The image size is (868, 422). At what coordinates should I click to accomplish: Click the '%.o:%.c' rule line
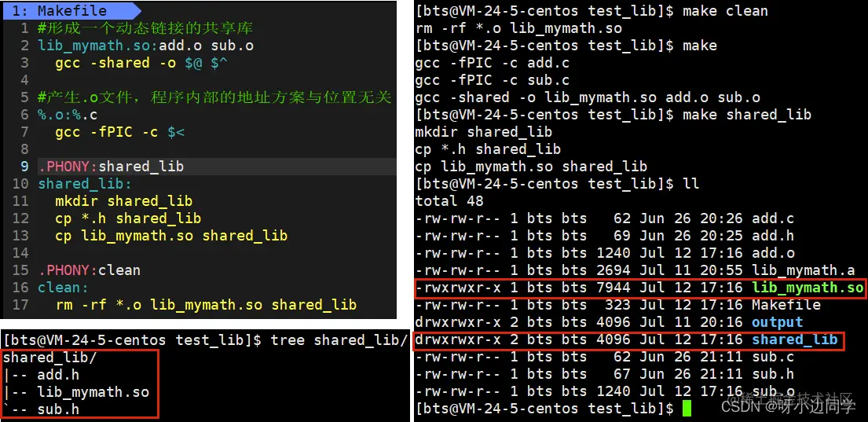click(68, 115)
